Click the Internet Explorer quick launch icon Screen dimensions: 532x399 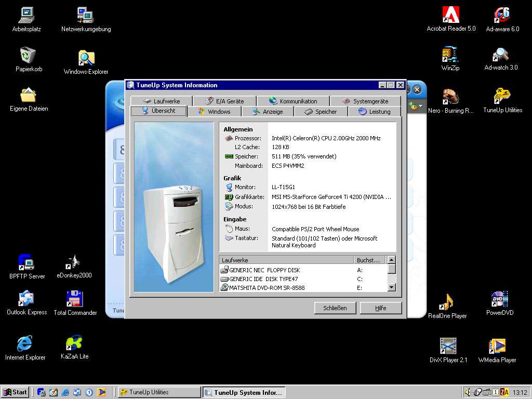click(65, 392)
